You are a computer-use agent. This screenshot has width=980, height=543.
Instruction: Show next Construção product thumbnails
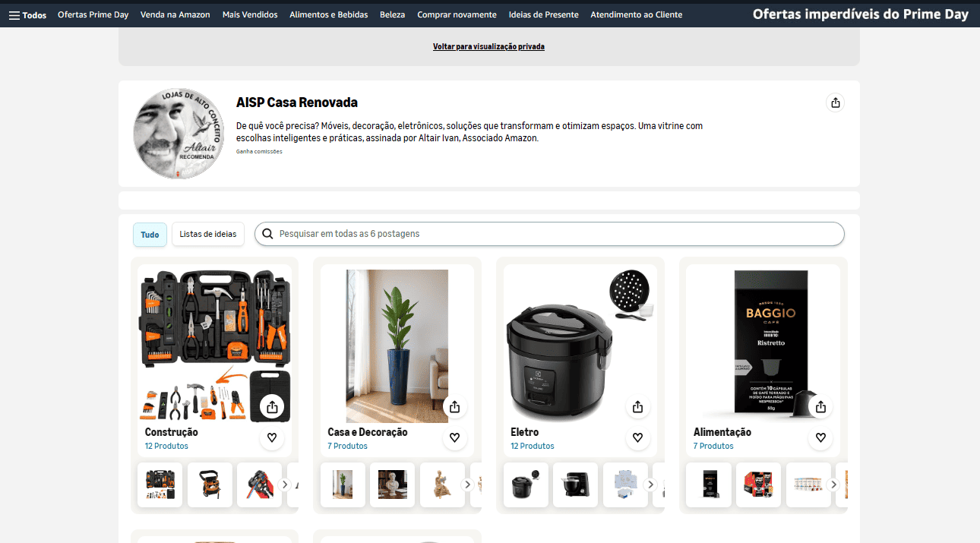point(285,485)
